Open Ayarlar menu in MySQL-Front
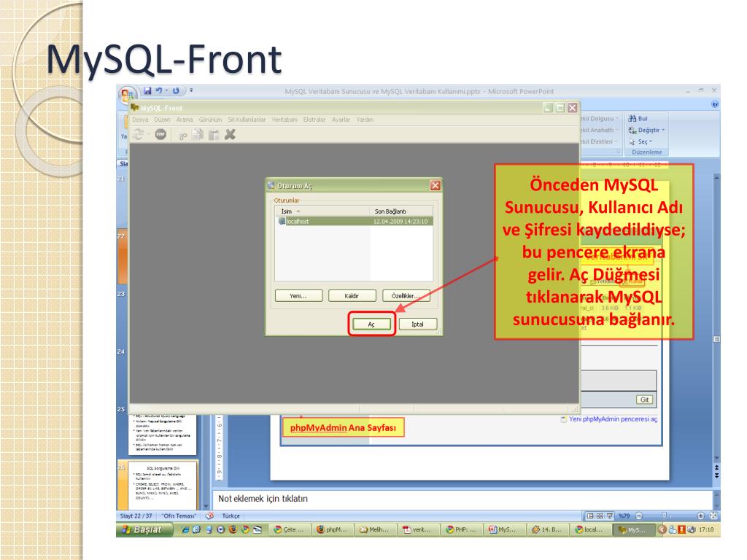Screen dimensions: 747x560 (x=341, y=120)
